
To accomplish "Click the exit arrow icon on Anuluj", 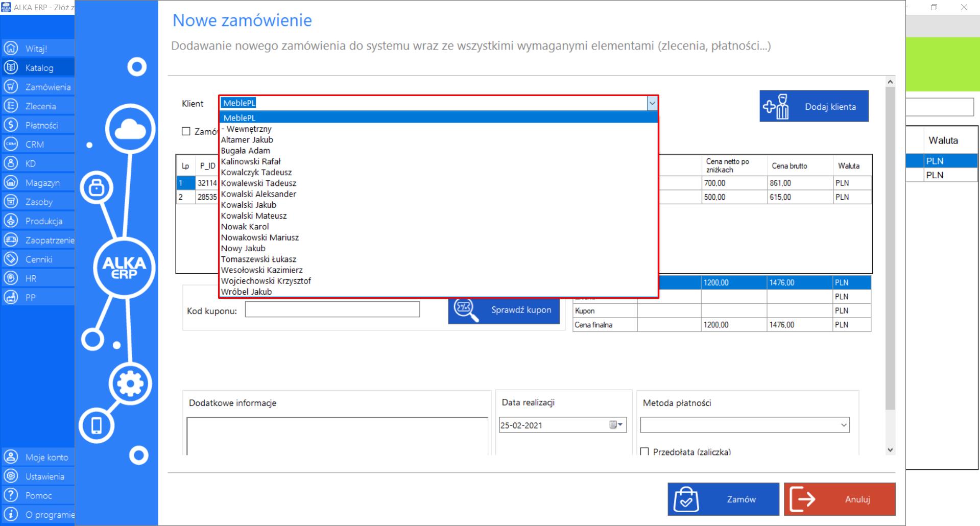I will point(803,499).
